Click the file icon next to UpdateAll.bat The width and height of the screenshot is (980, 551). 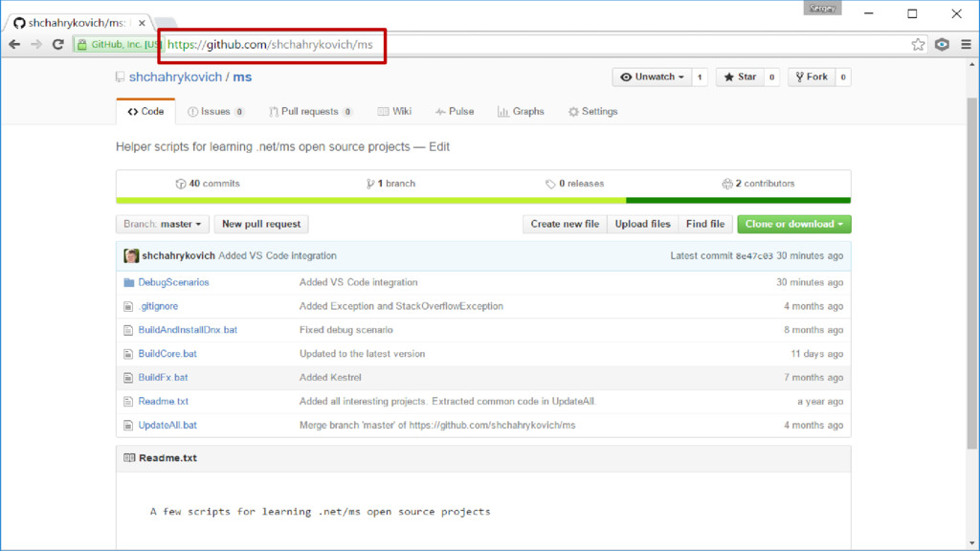coord(128,425)
